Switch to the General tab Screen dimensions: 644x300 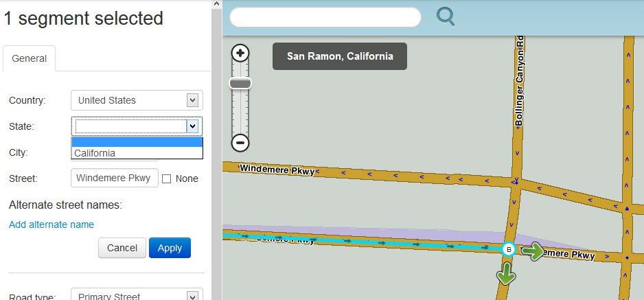(30, 58)
